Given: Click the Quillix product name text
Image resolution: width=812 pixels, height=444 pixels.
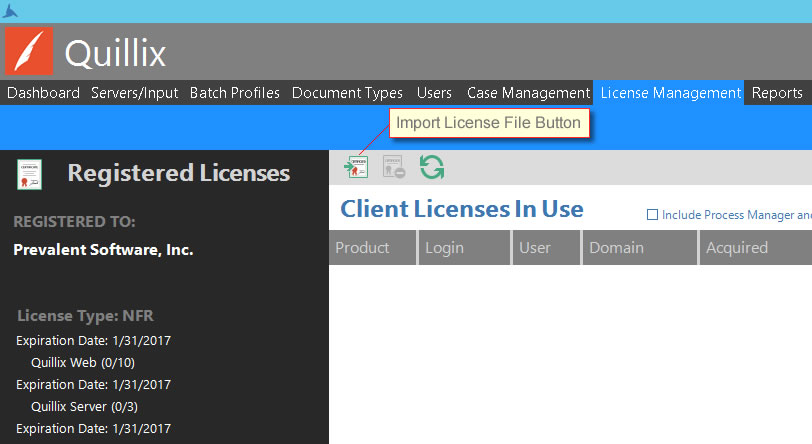Looking at the screenshot, I should tap(115, 53).
